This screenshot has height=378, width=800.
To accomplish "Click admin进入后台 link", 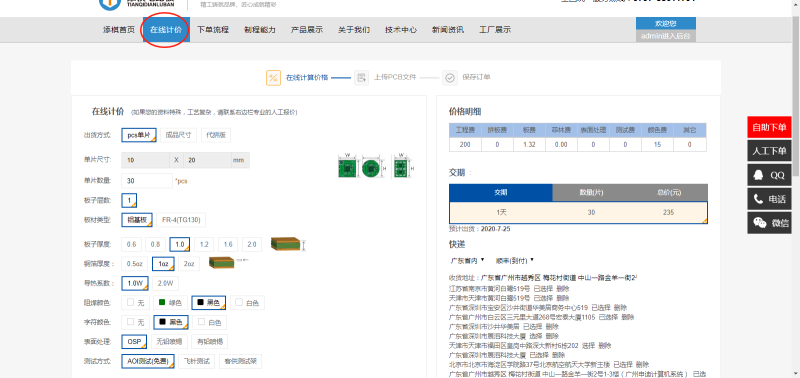I will [665, 36].
